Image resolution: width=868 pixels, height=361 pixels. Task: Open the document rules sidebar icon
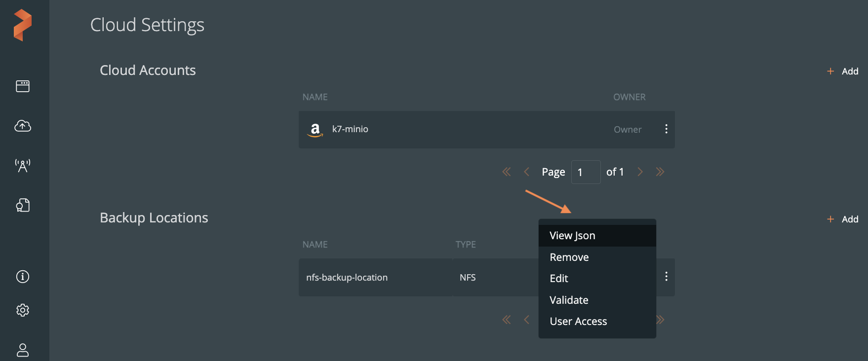coord(23,205)
